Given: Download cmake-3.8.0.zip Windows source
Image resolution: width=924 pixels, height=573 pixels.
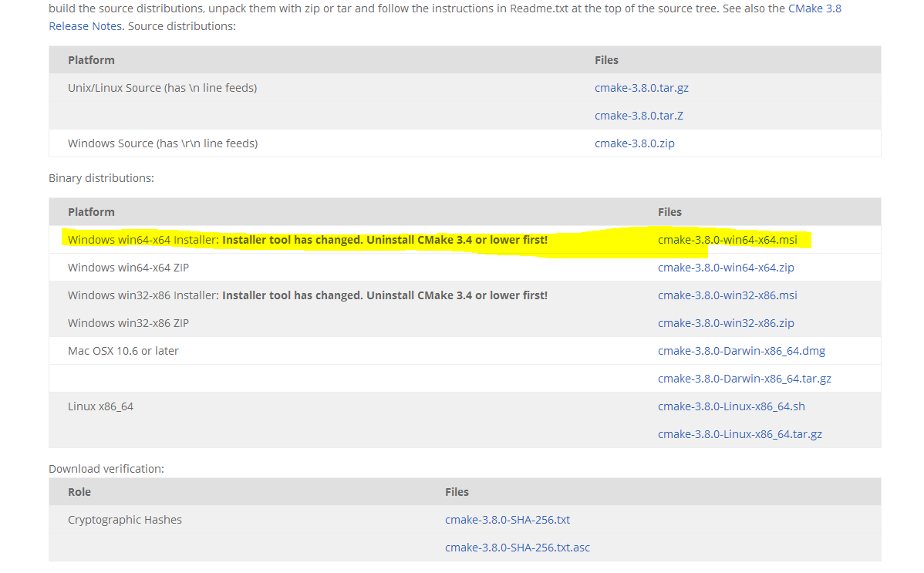Looking at the screenshot, I should tap(634, 143).
